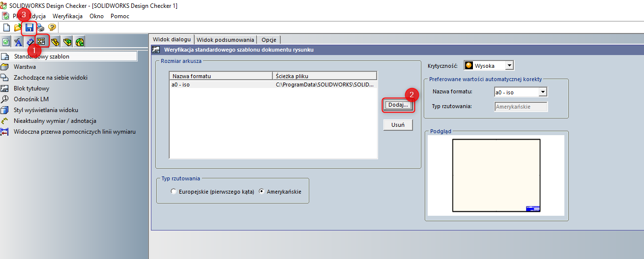The width and height of the screenshot is (644, 259).
Task: Select the feature checks category icon
Action: (x=80, y=42)
